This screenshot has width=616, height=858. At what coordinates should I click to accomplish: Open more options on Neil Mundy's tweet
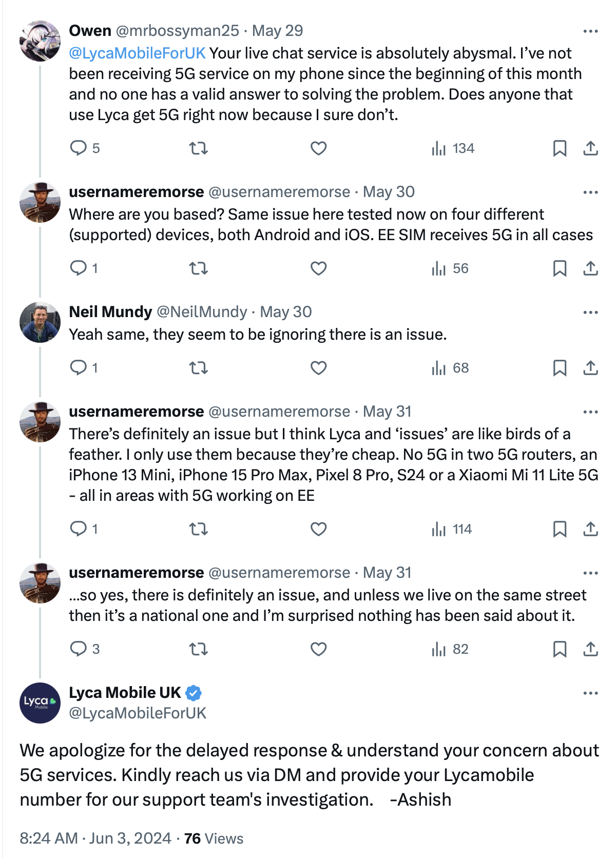[x=590, y=313]
